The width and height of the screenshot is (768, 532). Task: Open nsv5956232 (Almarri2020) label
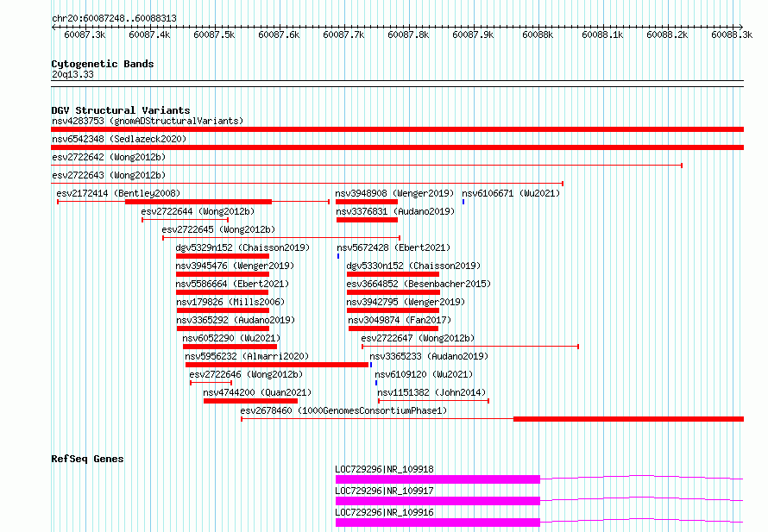point(247,356)
